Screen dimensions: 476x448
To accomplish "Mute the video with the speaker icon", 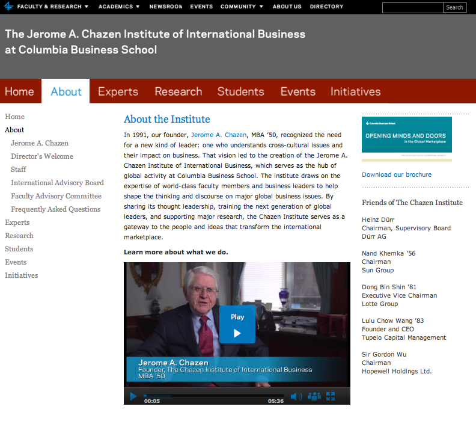I will (x=296, y=396).
